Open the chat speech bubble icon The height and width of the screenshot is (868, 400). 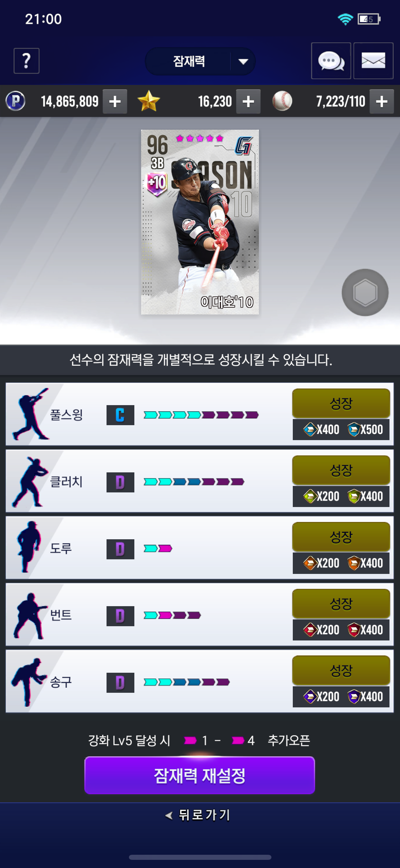331,61
